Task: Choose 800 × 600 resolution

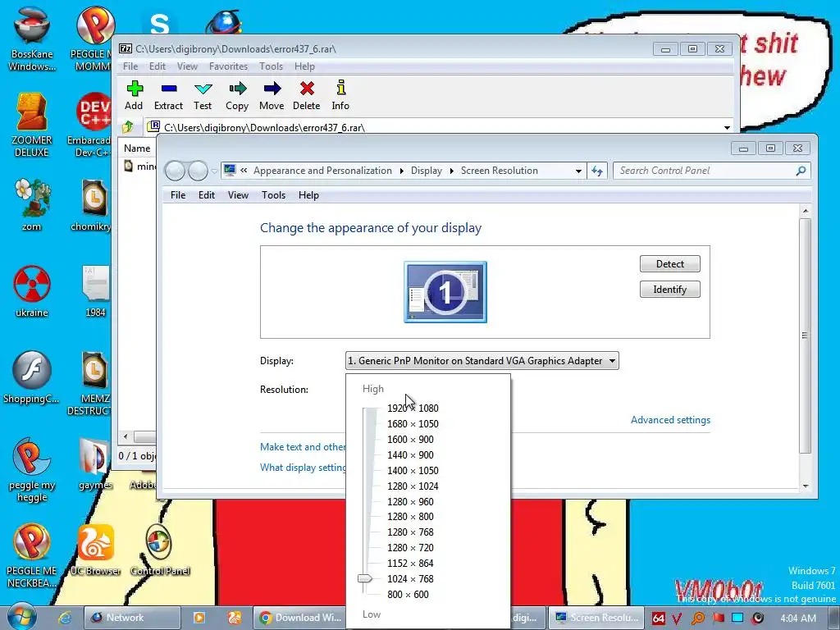Action: pyautogui.click(x=408, y=594)
